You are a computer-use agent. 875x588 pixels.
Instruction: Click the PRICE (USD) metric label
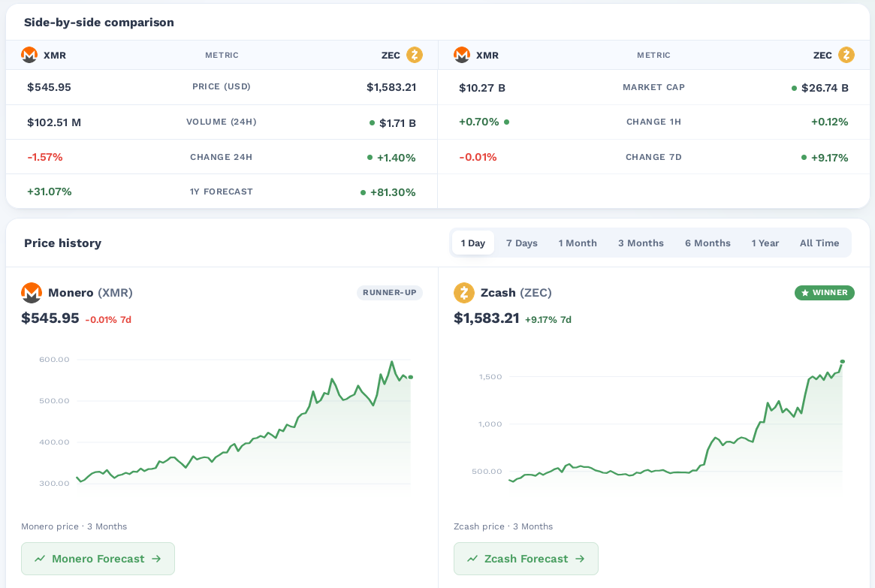[222, 86]
